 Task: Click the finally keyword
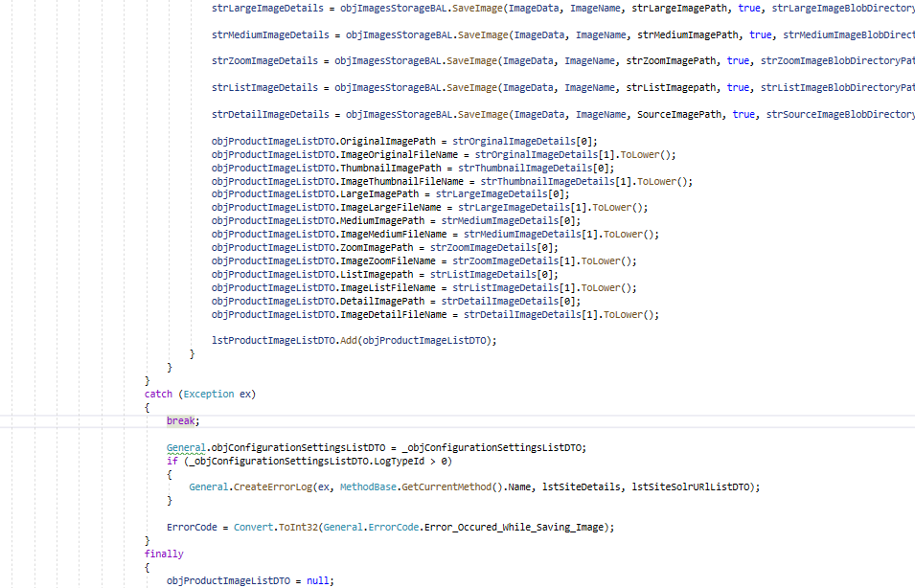tap(164, 554)
